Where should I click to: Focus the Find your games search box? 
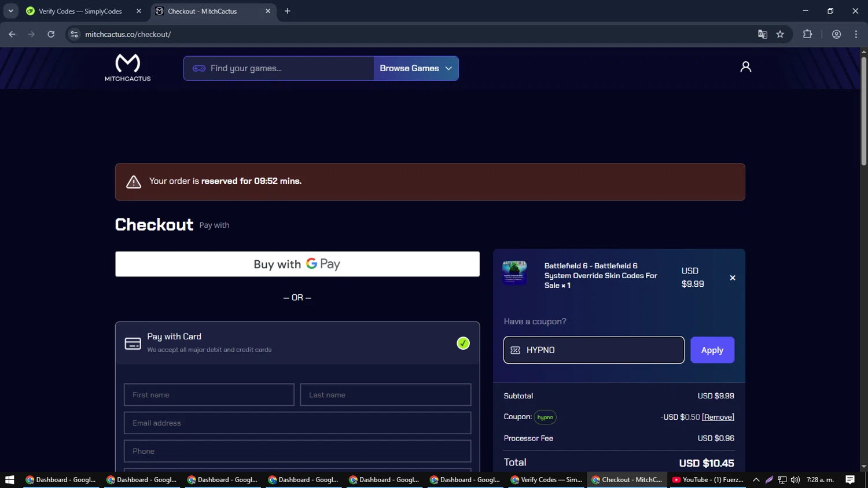pyautogui.click(x=279, y=68)
